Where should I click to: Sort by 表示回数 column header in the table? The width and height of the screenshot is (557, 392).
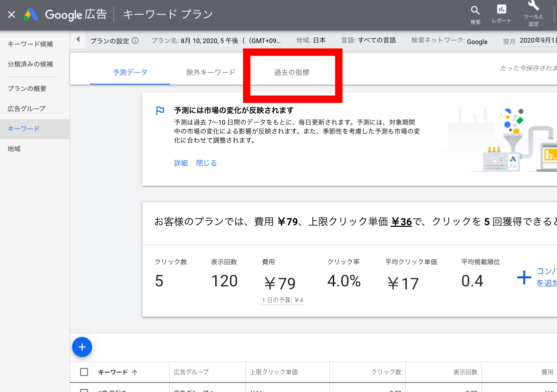[465, 372]
